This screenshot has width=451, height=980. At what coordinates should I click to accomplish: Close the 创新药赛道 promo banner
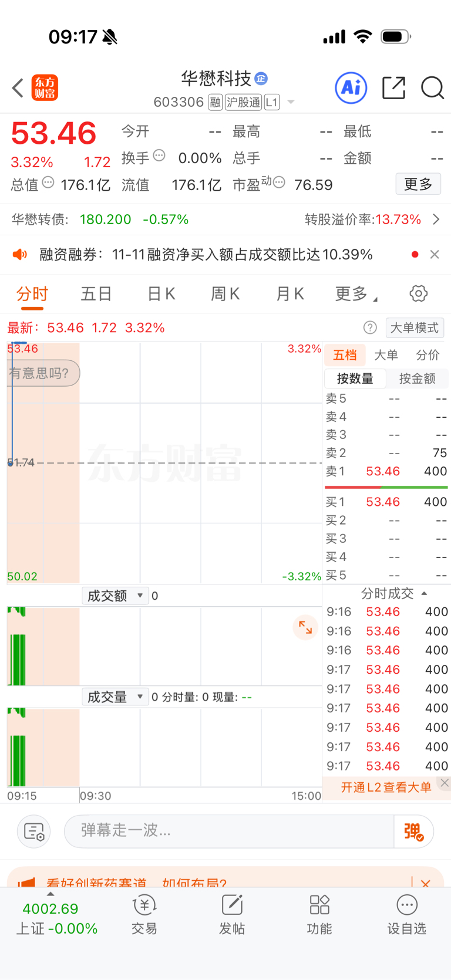tap(426, 883)
